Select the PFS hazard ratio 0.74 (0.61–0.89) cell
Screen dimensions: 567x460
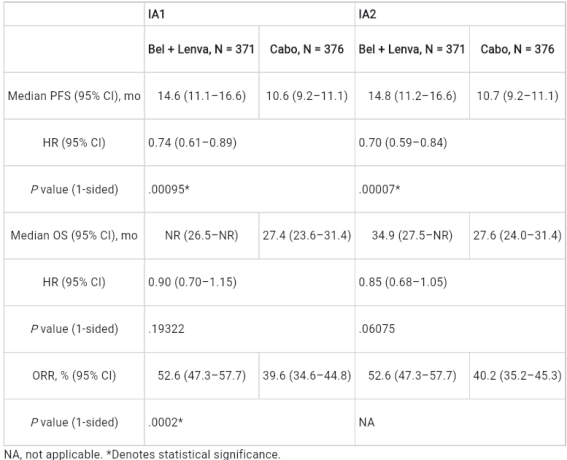click(x=250, y=142)
